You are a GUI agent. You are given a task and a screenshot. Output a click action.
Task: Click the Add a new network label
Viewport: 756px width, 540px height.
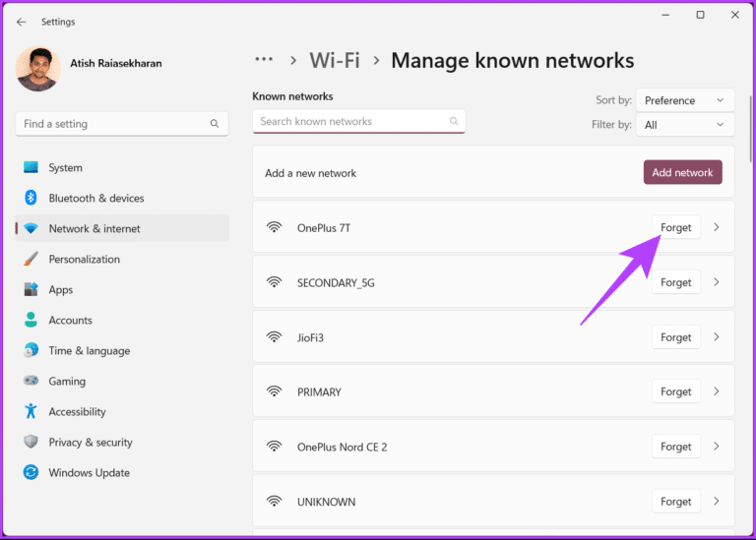[x=310, y=173]
